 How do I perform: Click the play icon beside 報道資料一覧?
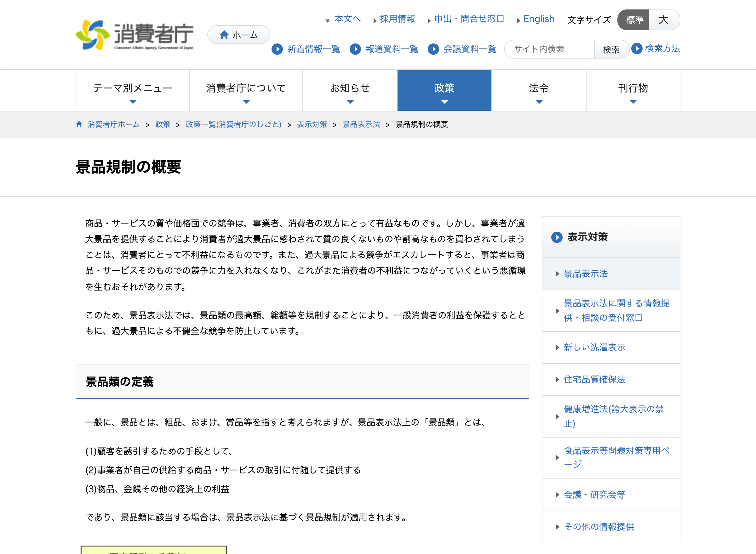coord(355,49)
